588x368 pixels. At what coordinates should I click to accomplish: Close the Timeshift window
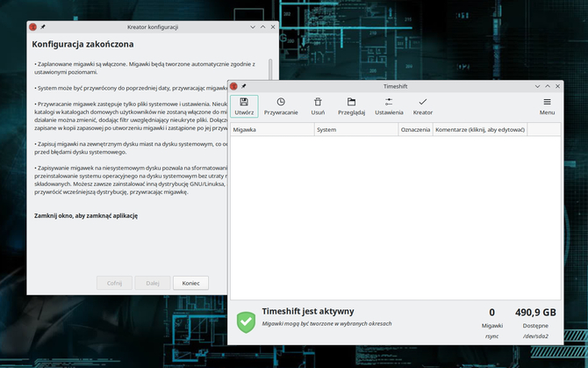coord(557,86)
